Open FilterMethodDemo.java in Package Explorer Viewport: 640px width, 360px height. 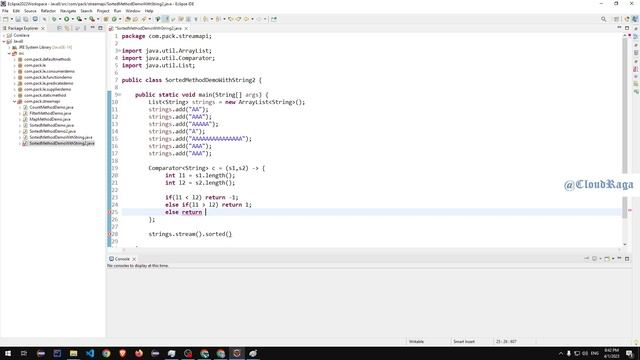pos(50,113)
